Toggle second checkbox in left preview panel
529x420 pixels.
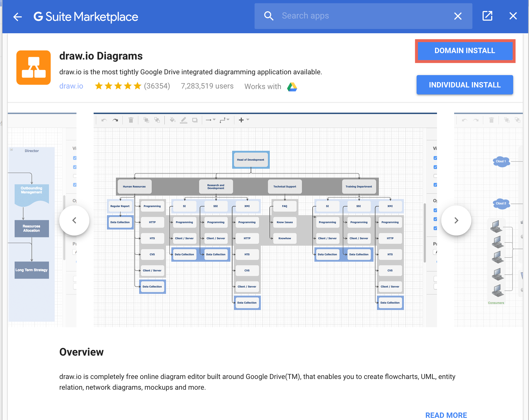75,167
